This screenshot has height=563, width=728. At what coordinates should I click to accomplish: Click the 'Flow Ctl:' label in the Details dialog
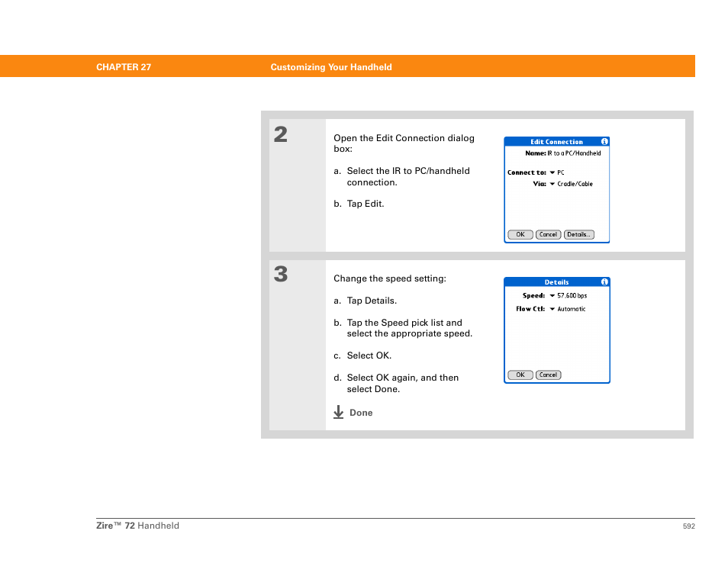coord(530,309)
